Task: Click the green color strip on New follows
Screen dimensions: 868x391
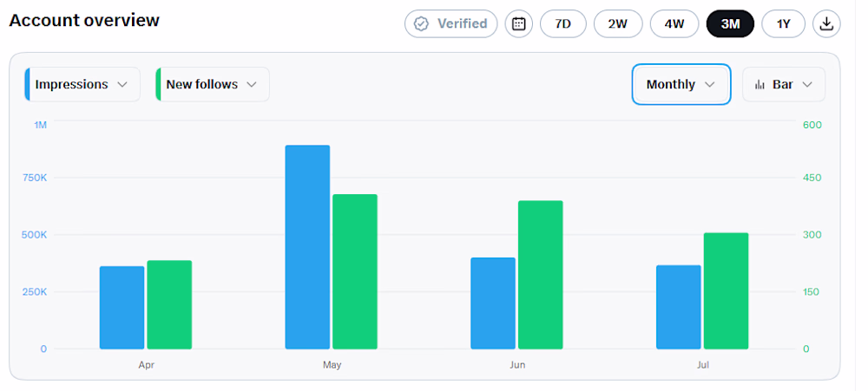Action: (x=158, y=84)
